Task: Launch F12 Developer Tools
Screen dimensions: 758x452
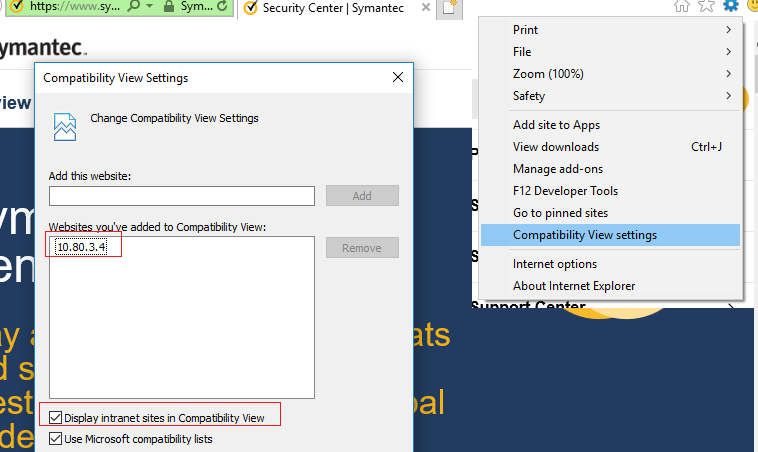Action: coord(610,191)
